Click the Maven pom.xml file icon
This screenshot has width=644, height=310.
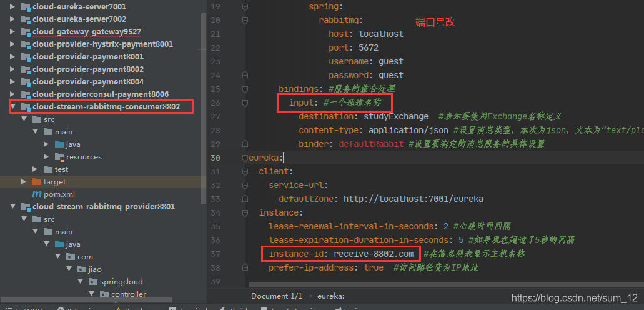click(37, 194)
